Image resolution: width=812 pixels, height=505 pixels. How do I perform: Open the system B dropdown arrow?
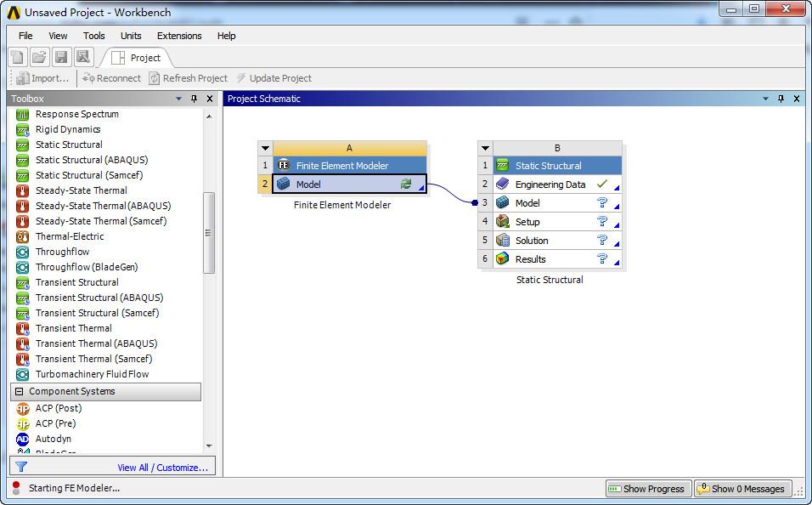tap(485, 148)
